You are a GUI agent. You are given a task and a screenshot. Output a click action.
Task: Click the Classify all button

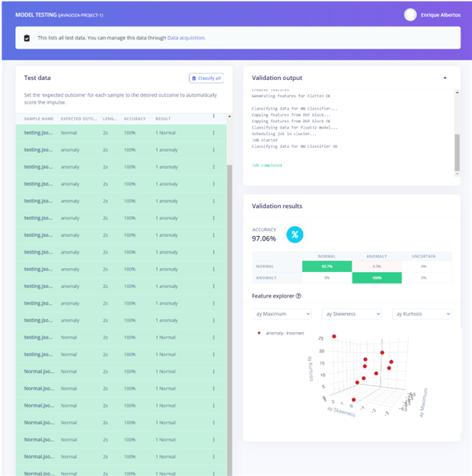click(206, 78)
